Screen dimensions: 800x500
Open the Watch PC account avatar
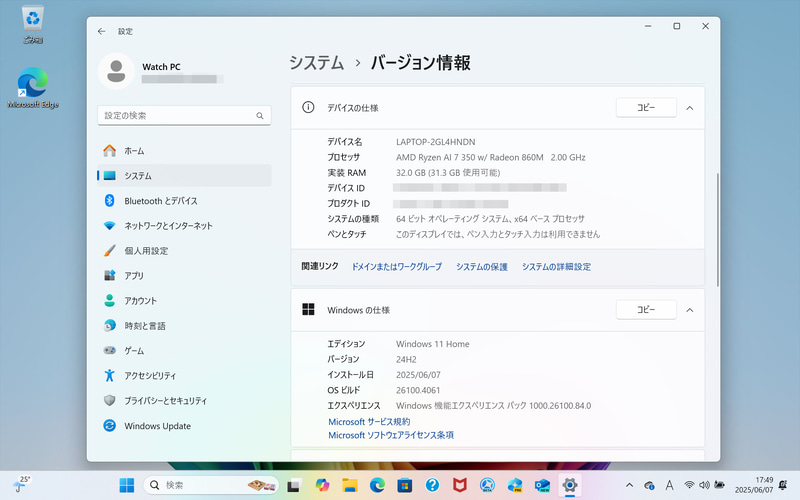tap(116, 71)
